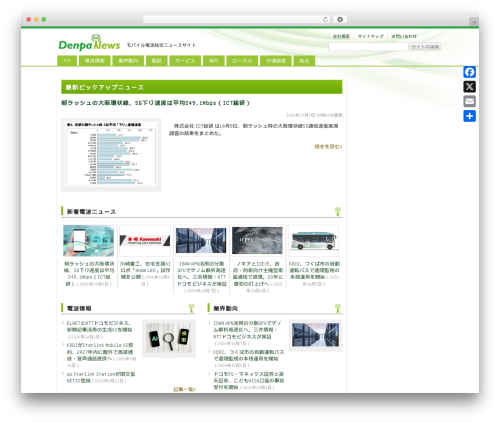Click the 電波情報 section heading

click(x=79, y=308)
